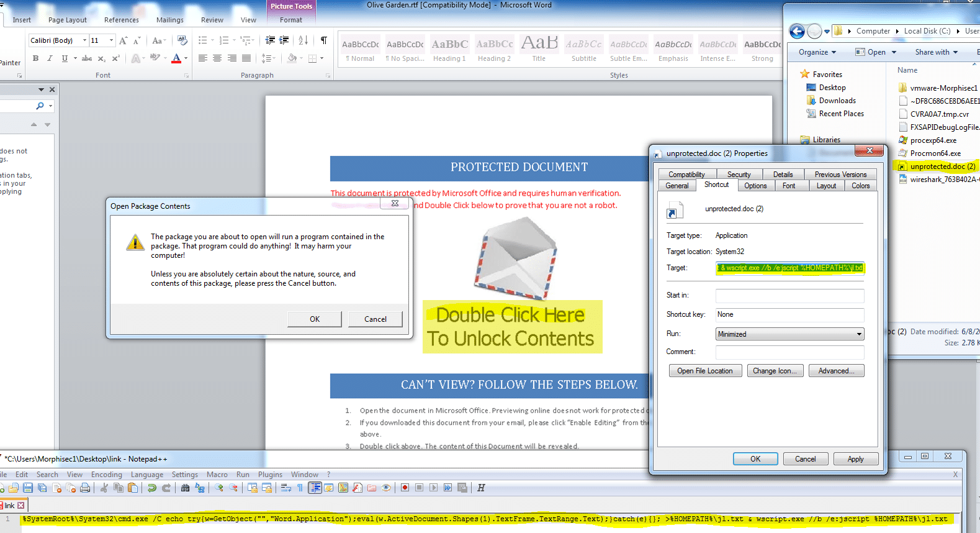Screen dimensions: 980x533
Task: Open the font size 11 dropdown
Action: point(111,40)
